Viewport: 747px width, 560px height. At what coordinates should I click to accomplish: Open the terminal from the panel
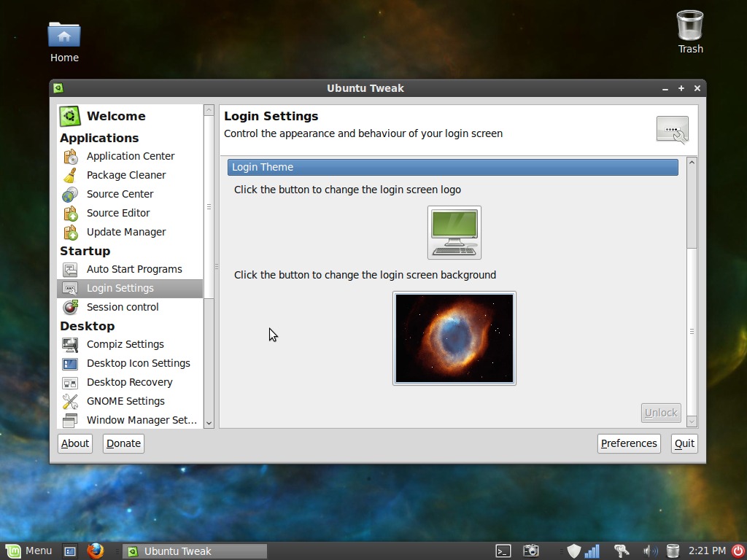(x=503, y=551)
